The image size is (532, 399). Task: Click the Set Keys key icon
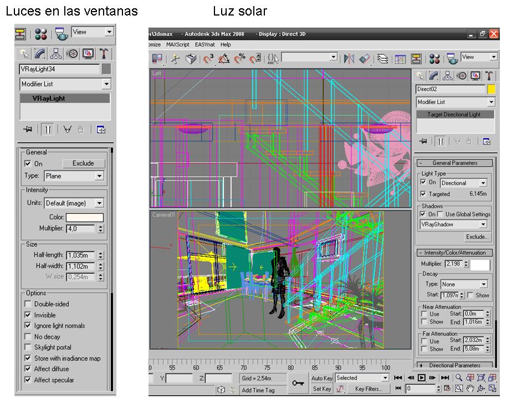click(298, 383)
